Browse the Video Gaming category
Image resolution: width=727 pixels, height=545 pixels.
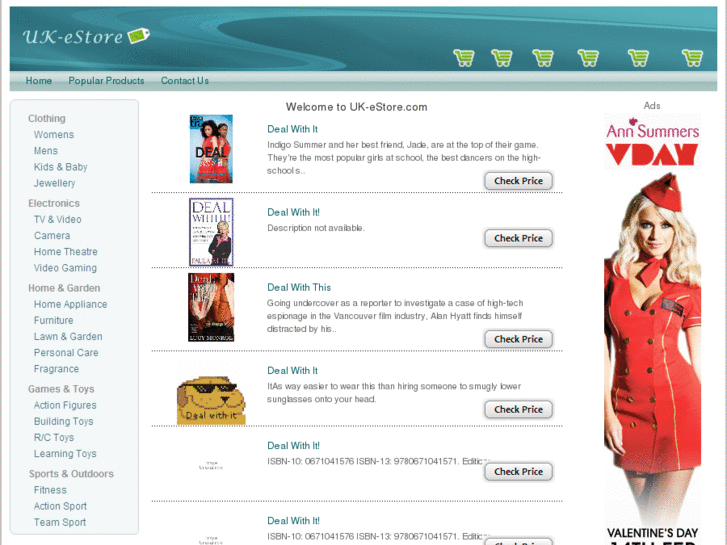[65, 268]
